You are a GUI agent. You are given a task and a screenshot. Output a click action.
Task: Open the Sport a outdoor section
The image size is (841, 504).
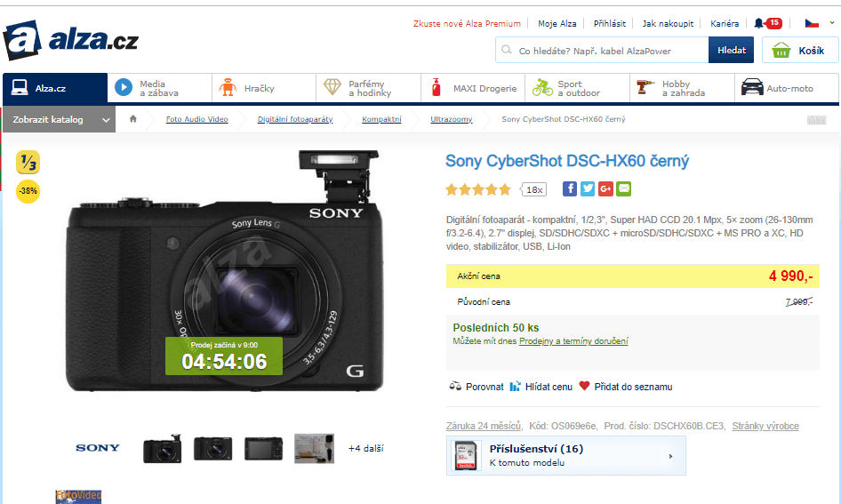pyautogui.click(x=578, y=88)
